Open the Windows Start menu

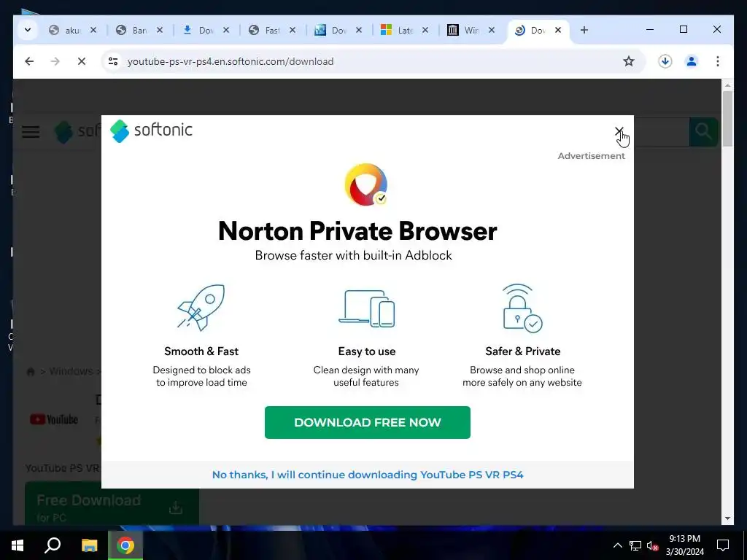(18, 545)
